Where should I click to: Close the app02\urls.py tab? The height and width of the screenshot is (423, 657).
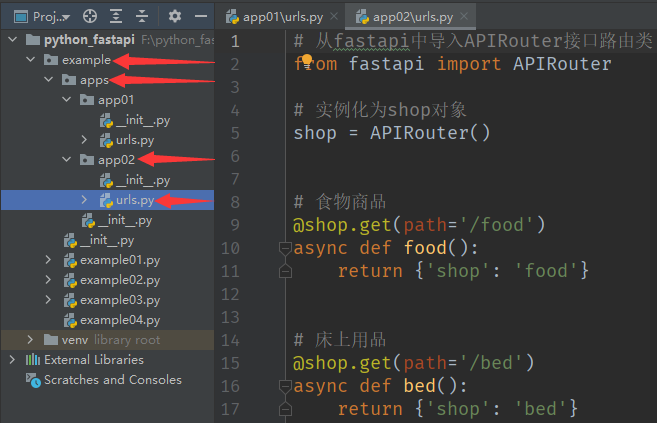click(464, 16)
